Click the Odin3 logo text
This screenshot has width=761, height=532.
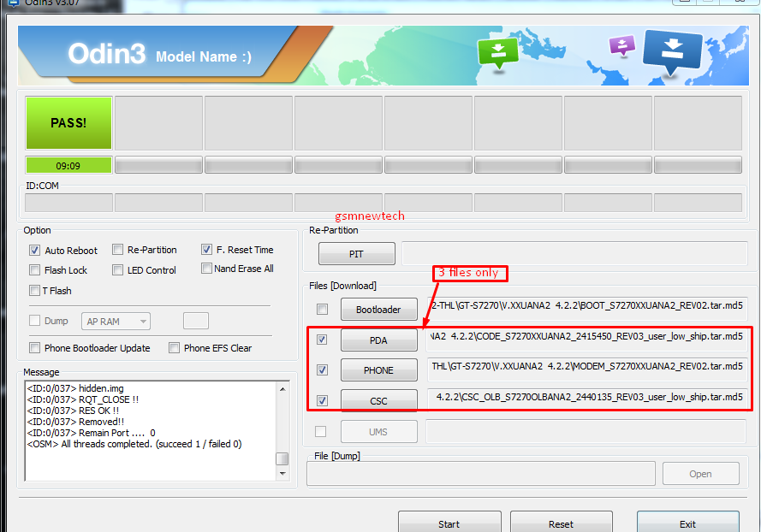pyautogui.click(x=107, y=53)
